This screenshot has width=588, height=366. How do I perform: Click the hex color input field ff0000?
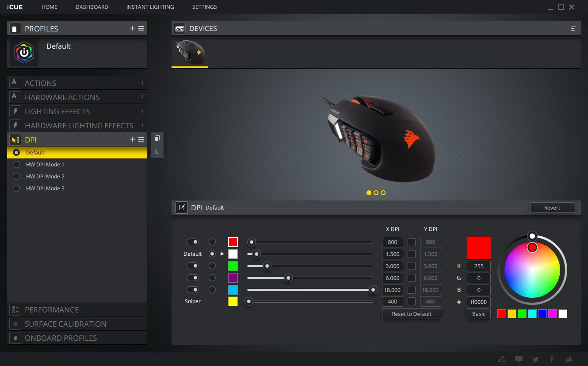tap(479, 302)
